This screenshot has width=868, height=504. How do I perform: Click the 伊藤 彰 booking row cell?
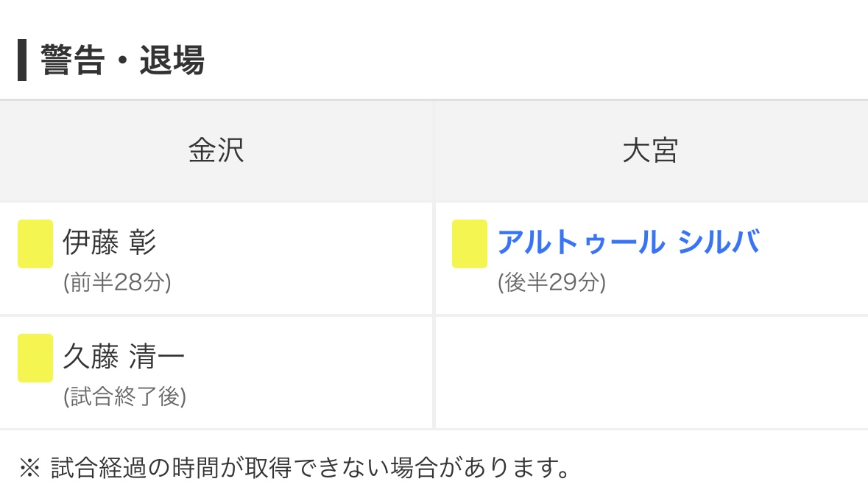coord(216,258)
